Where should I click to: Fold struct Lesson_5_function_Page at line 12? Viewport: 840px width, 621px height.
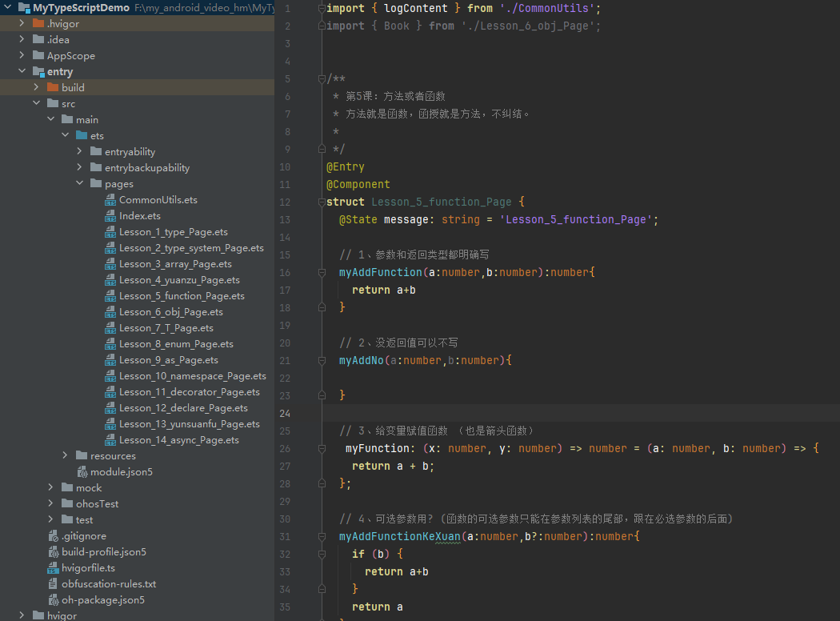coord(322,202)
